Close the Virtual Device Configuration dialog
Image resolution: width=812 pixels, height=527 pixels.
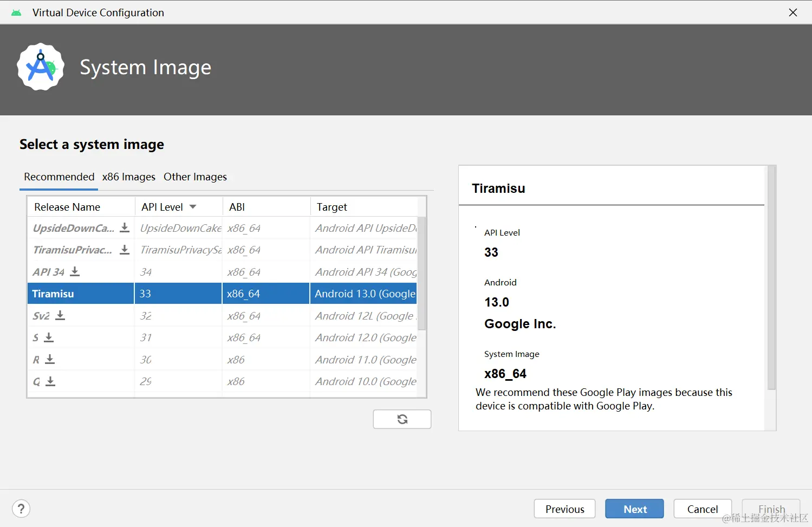[x=793, y=12]
